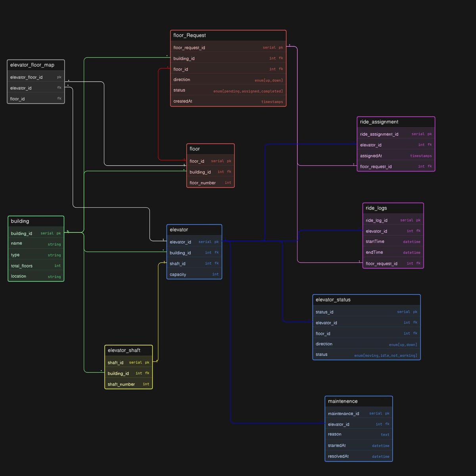Select the building table header
Screen dimensions: 476x476
pos(36,221)
